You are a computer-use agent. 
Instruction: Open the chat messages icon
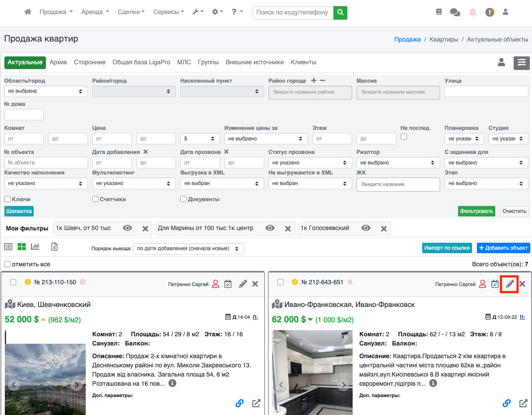(x=455, y=13)
